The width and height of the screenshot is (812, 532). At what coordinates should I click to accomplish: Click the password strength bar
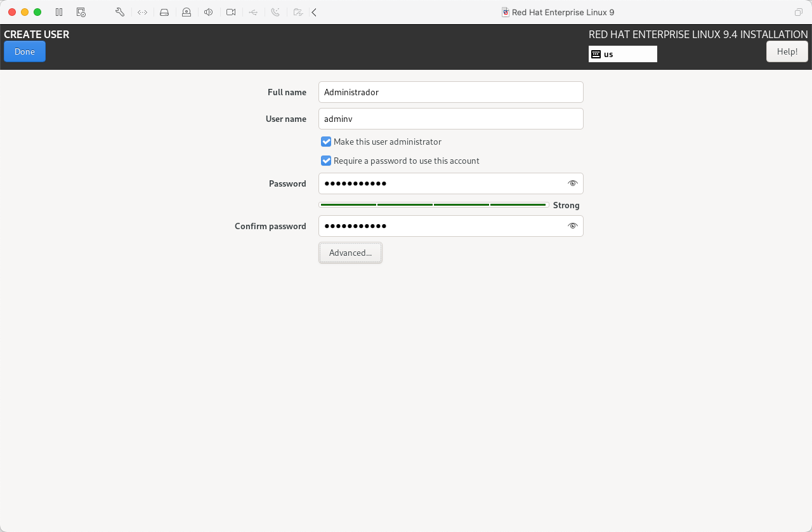tap(433, 205)
